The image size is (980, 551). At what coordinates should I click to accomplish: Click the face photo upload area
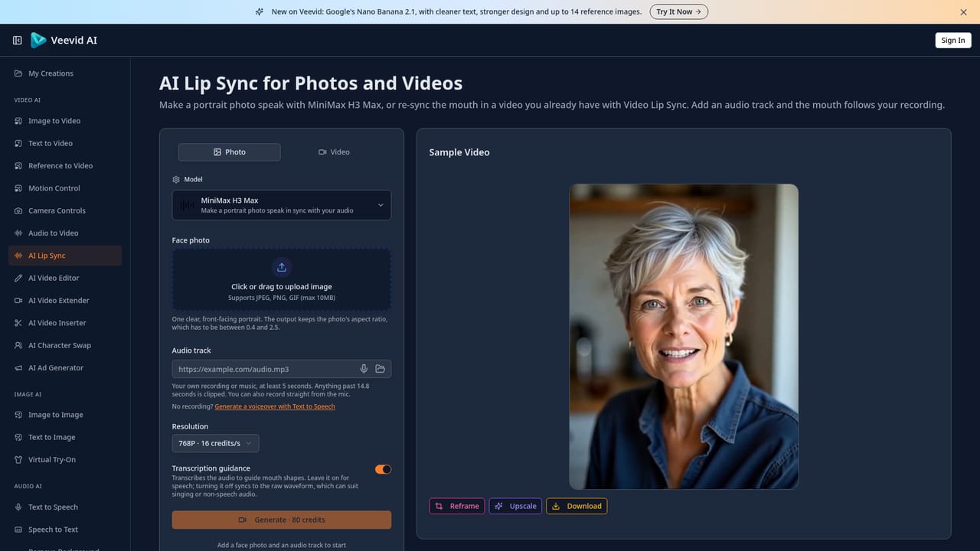tap(282, 279)
